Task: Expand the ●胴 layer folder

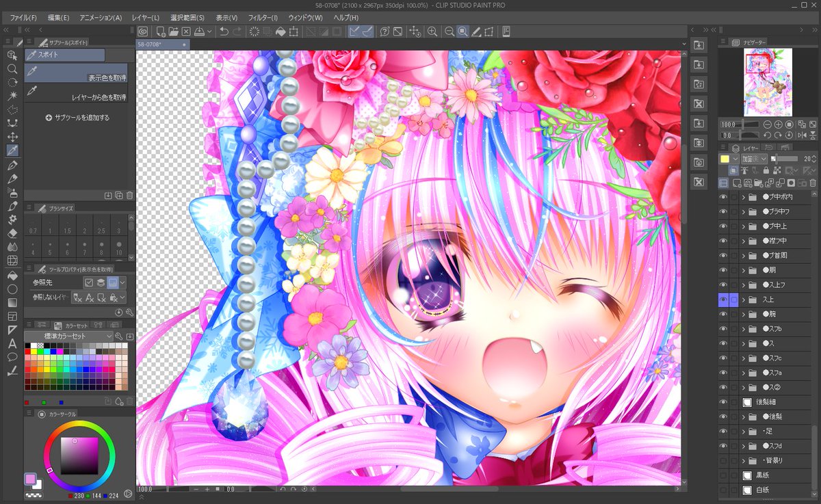Action: pos(744,270)
